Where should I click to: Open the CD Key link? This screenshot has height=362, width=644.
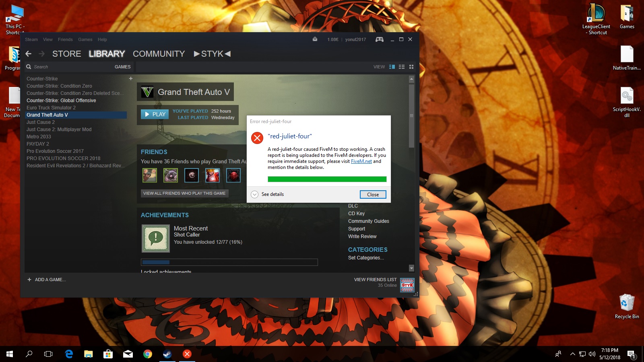pyautogui.click(x=356, y=214)
